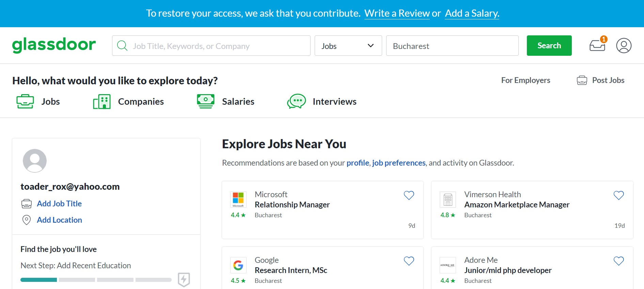644x289 pixels.
Task: Open the Junior/mid php developer job title
Action: tap(508, 270)
